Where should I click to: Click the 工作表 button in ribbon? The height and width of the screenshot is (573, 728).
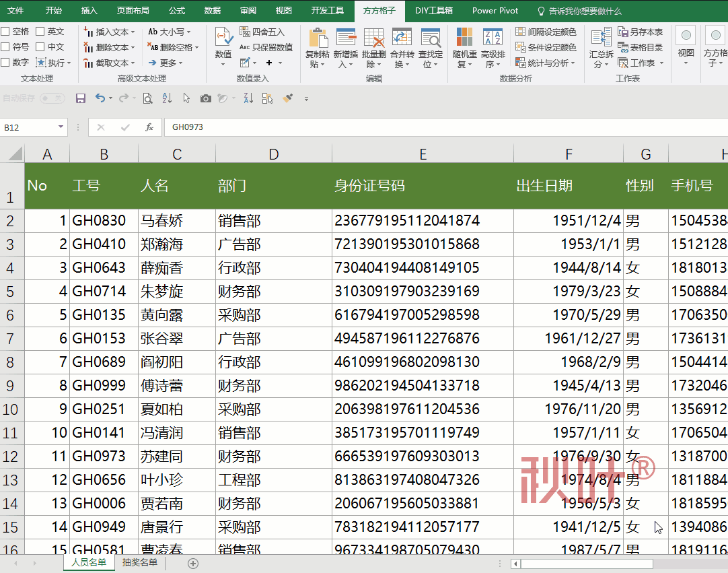pos(641,62)
